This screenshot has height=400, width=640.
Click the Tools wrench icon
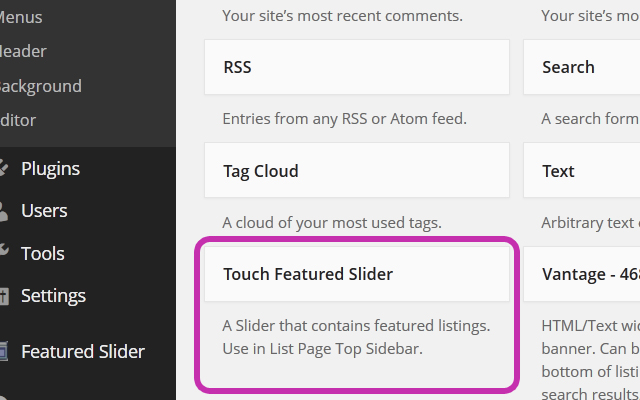tap(3, 249)
